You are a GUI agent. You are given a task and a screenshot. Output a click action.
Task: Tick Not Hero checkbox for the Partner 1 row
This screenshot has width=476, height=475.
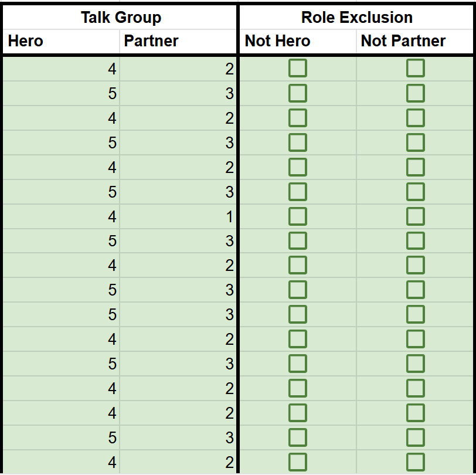click(x=298, y=217)
